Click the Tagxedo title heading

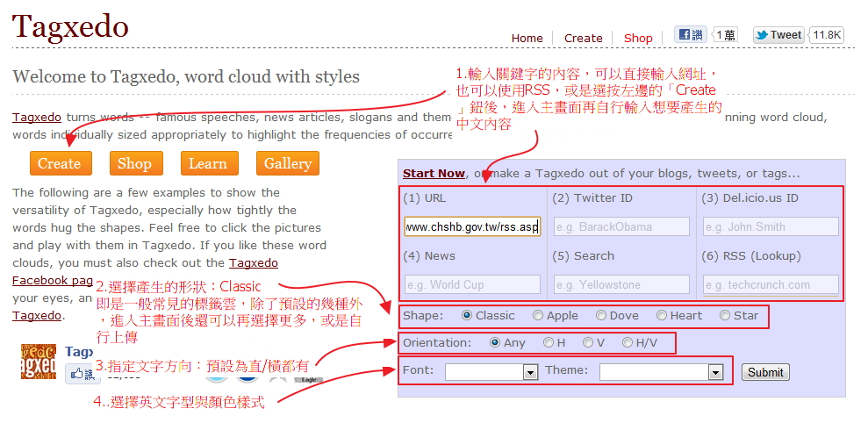[x=70, y=26]
